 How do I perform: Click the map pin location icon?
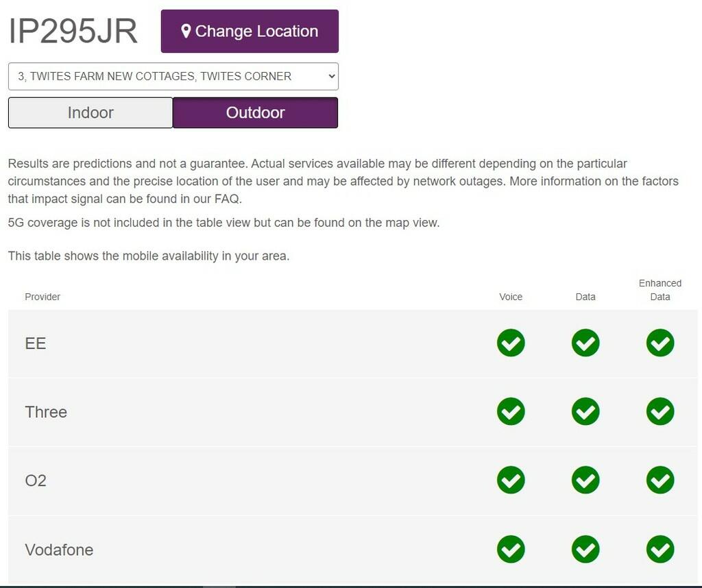click(x=186, y=32)
